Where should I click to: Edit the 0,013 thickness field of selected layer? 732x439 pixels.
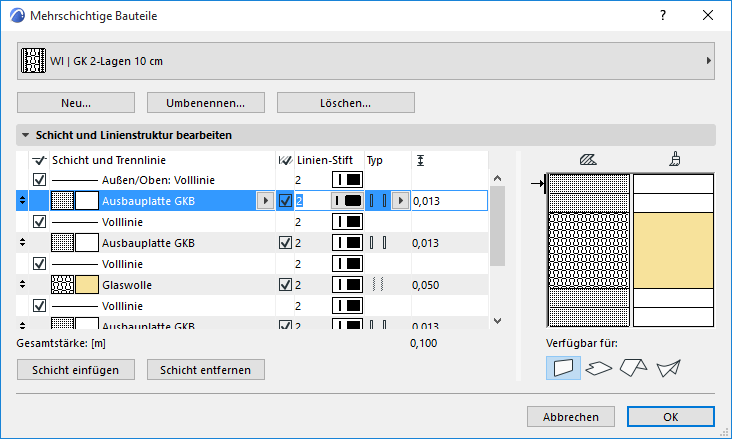(x=447, y=201)
